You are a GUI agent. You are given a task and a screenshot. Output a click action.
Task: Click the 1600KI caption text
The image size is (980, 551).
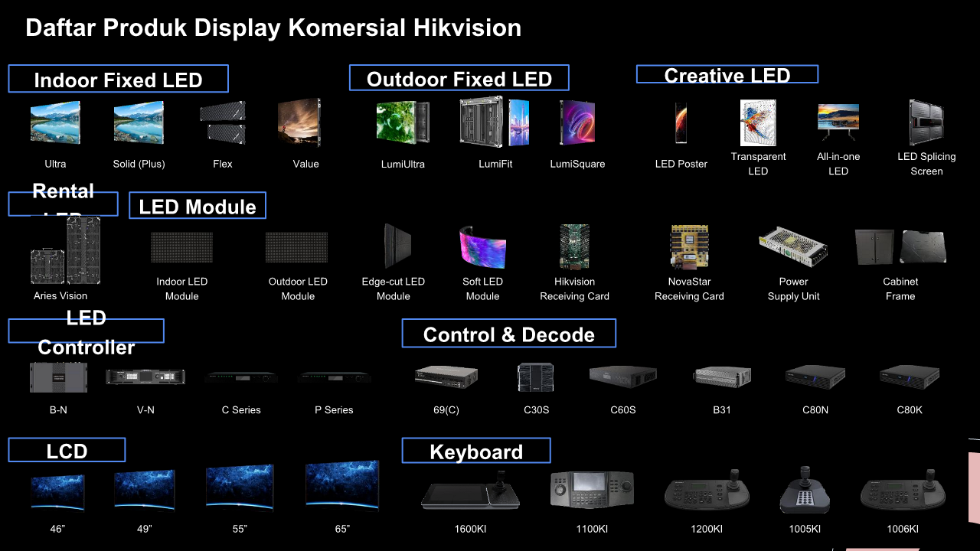click(470, 529)
